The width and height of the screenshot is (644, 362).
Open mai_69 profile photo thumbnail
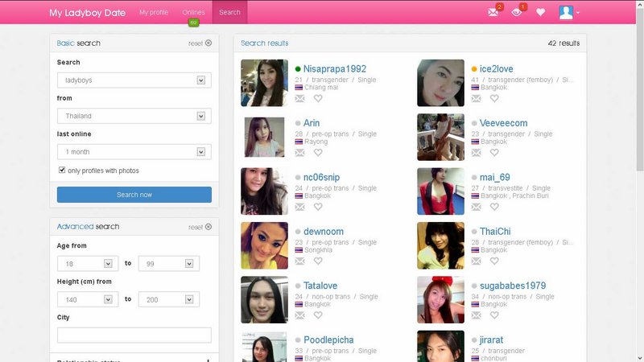click(440, 191)
